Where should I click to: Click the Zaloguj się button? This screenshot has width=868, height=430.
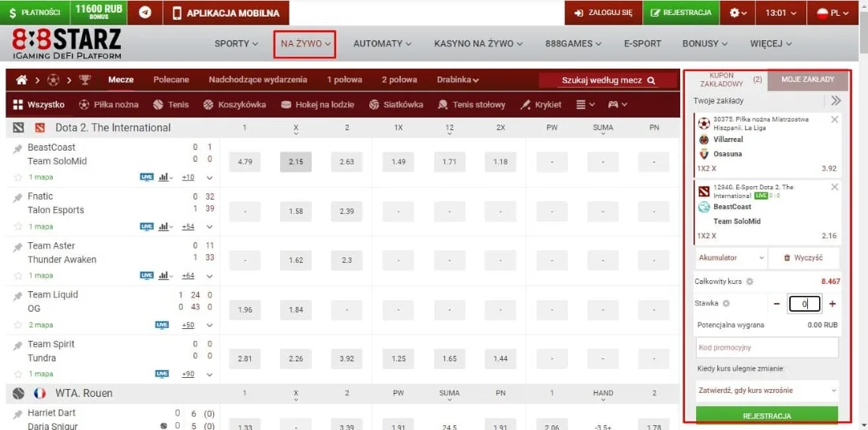(604, 13)
